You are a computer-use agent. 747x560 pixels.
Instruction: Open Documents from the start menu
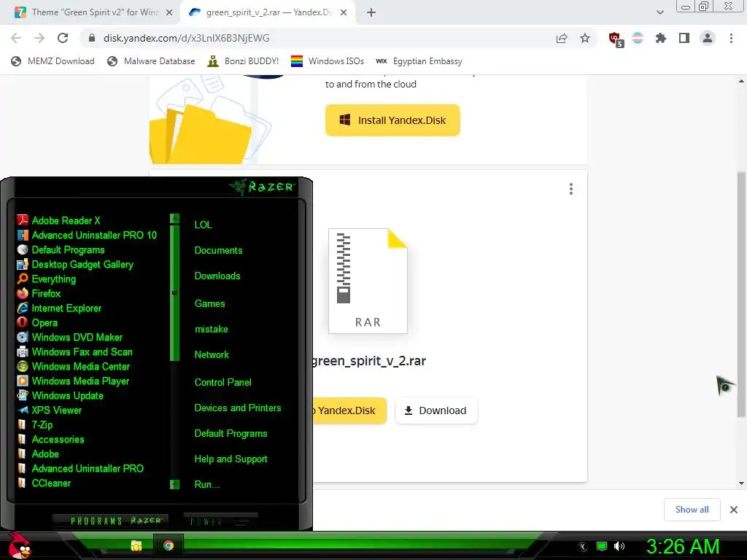pyautogui.click(x=218, y=251)
